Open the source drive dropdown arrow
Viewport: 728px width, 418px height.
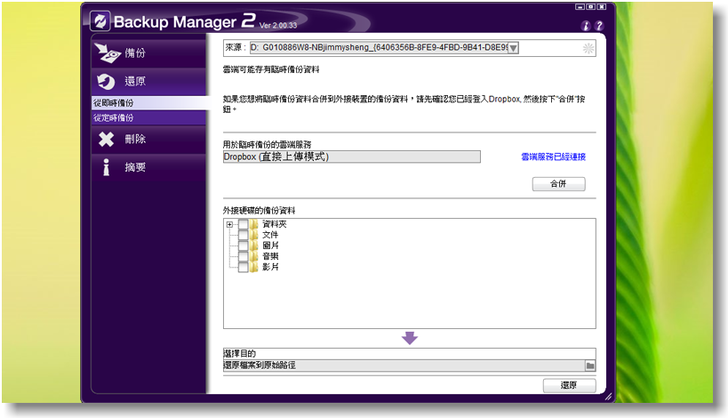(513, 48)
